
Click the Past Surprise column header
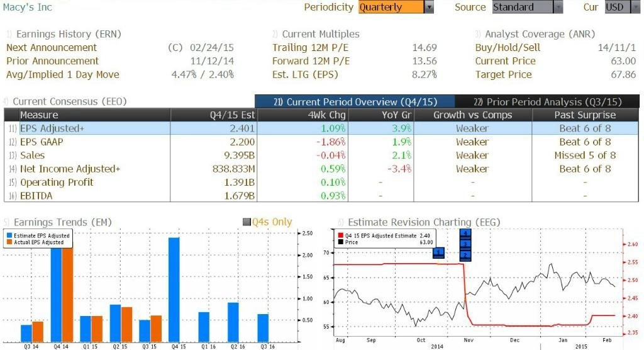pos(585,115)
